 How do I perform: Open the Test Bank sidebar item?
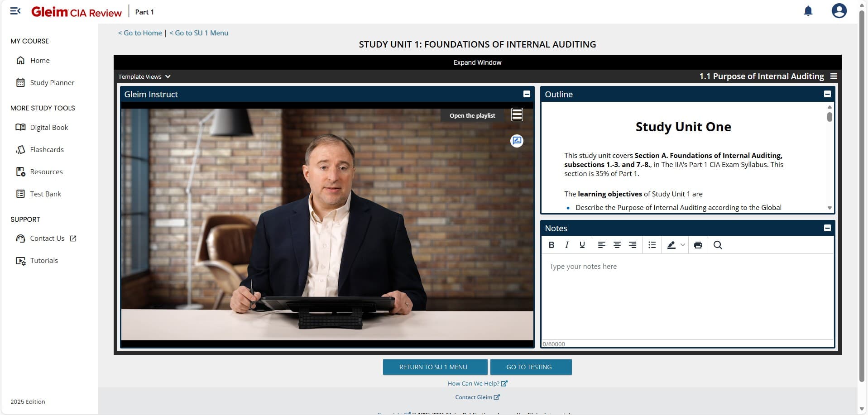pos(45,194)
